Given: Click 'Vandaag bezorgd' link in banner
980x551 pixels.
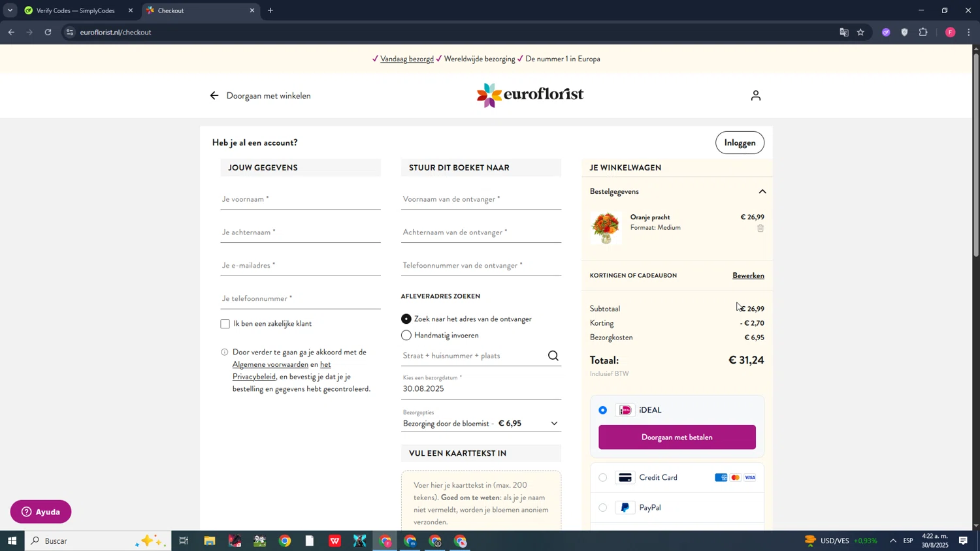Looking at the screenshot, I should [x=407, y=59].
